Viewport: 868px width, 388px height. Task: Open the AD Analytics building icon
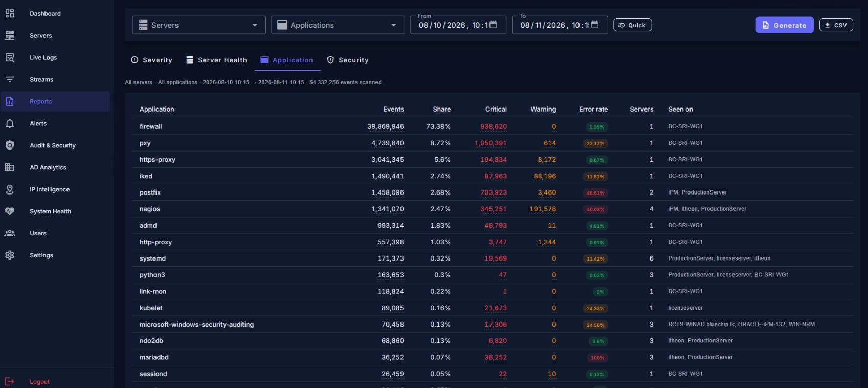[x=10, y=167]
